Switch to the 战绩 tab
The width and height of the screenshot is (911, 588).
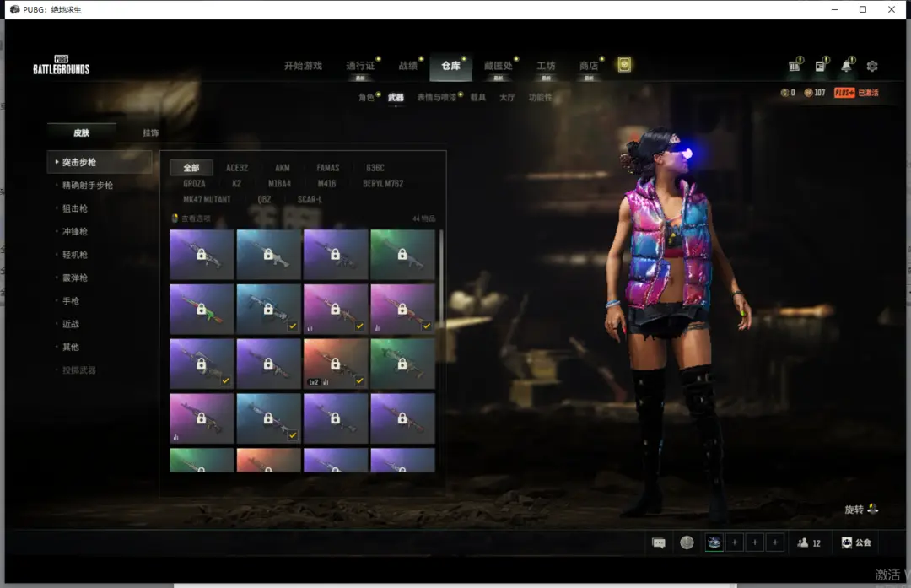click(x=408, y=66)
